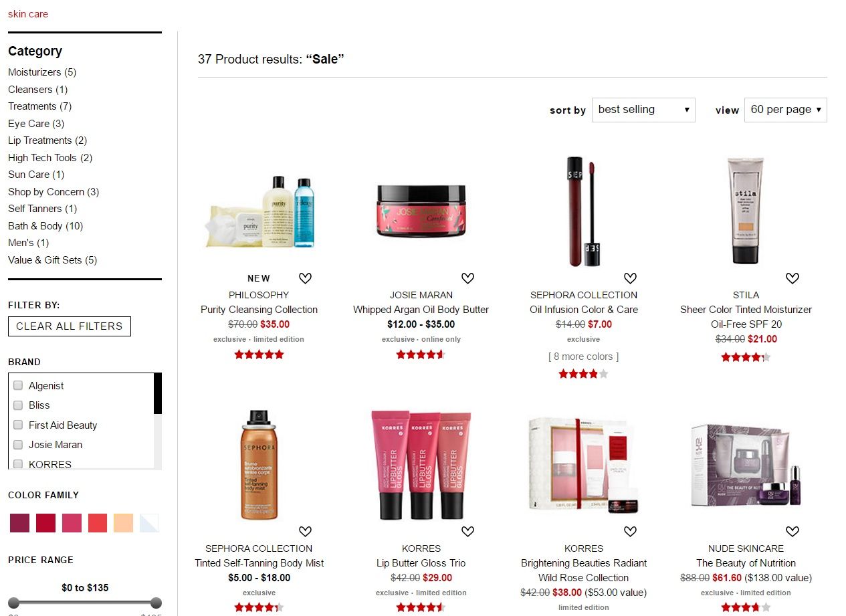Open the sort by best selling dropdown
The image size is (846, 616).
643,110
